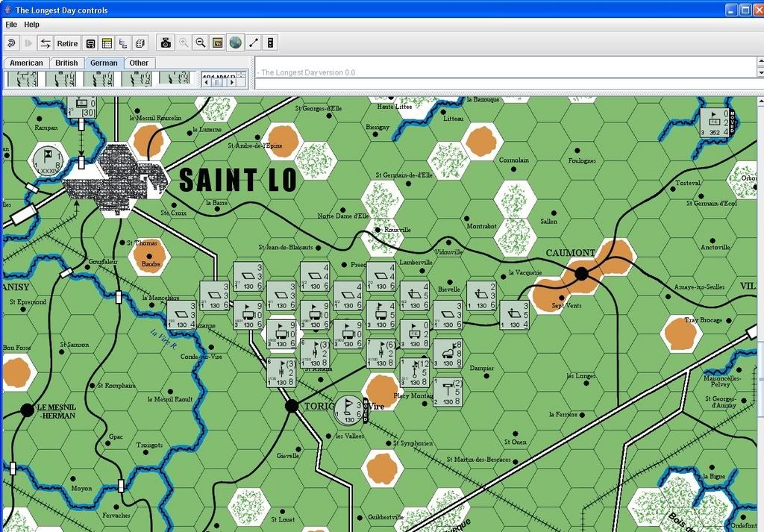This screenshot has width=764, height=532.
Task: Activate the line-of-sight thread tool
Action: (254, 43)
